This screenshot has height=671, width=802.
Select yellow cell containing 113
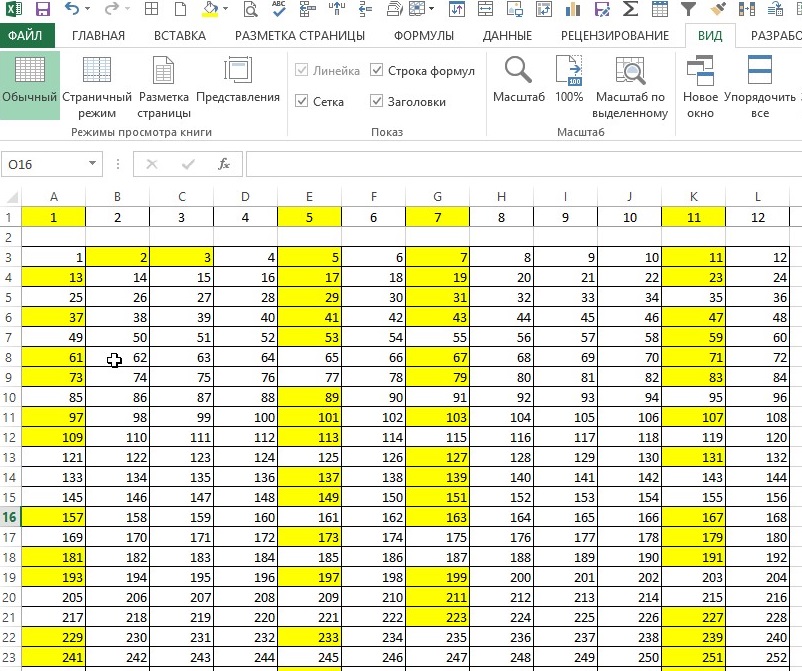[x=309, y=437]
